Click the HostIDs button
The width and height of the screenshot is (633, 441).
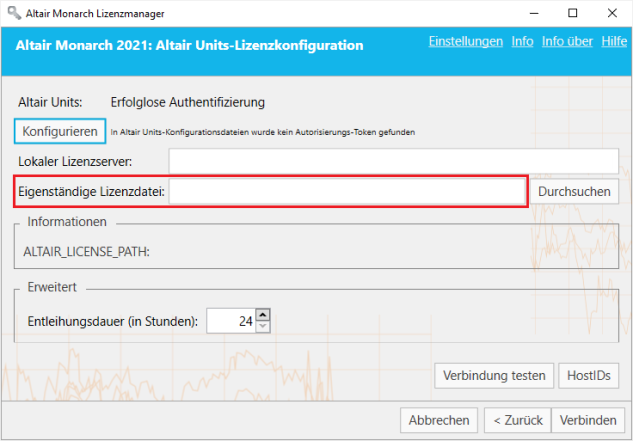click(589, 376)
